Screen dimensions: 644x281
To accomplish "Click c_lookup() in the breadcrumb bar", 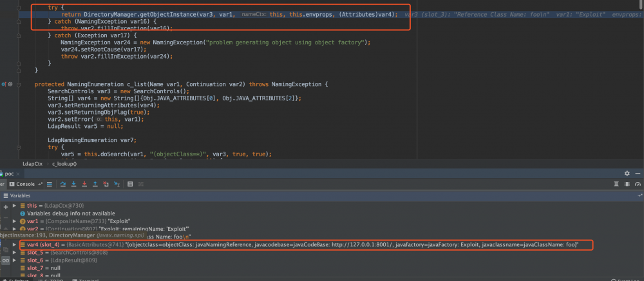I will point(64,164).
